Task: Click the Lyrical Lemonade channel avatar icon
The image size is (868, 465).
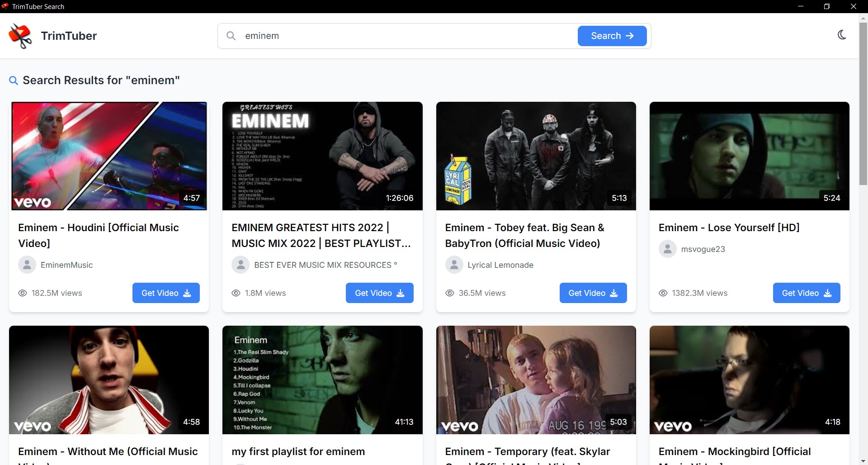Action: [x=454, y=265]
